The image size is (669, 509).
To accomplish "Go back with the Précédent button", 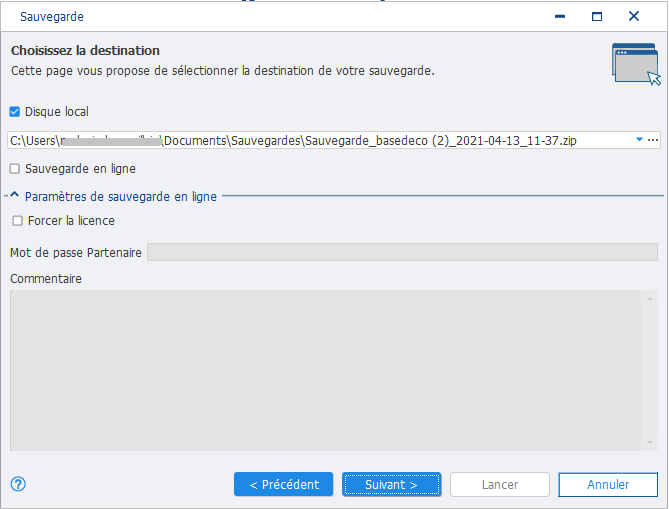I will [283, 484].
